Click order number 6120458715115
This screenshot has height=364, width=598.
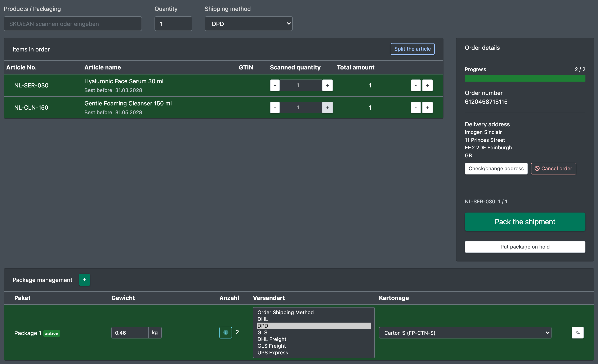(x=486, y=102)
